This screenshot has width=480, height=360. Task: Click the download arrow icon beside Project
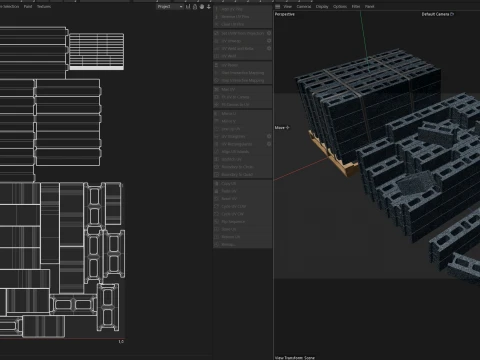(209, 7)
